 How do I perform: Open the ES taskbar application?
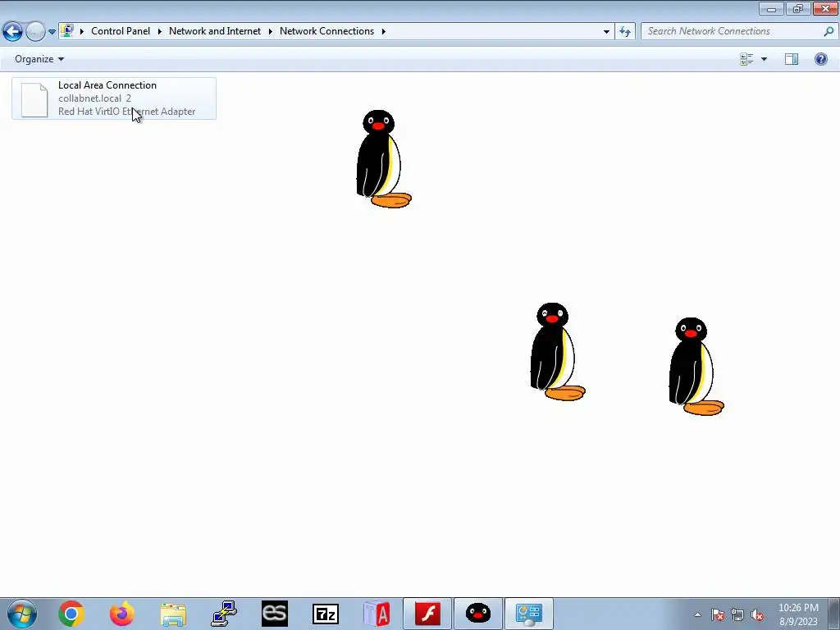[275, 614]
